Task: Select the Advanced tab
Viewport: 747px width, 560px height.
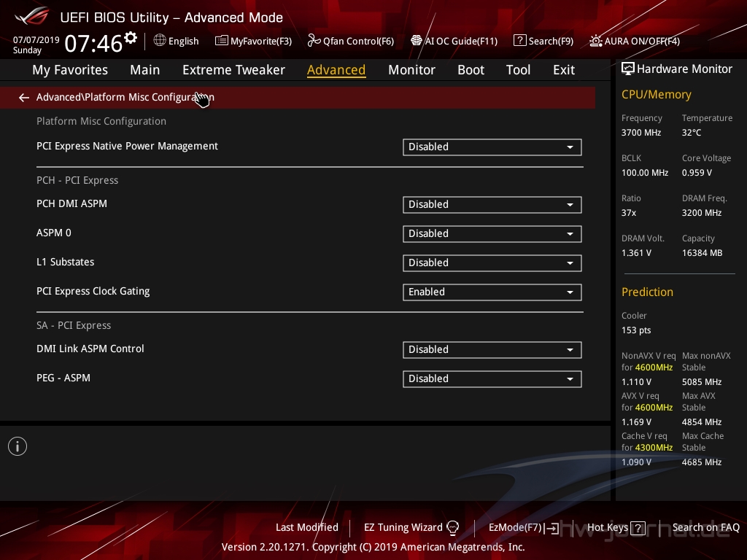Action: click(336, 70)
